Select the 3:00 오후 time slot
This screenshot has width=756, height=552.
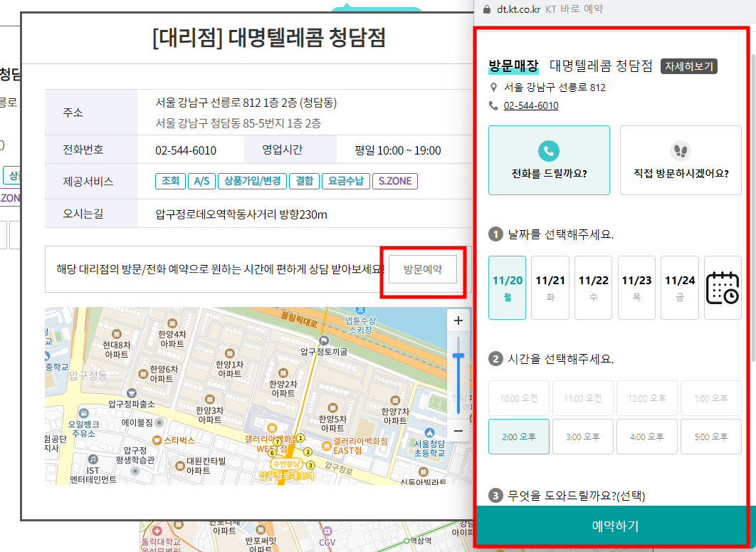583,436
